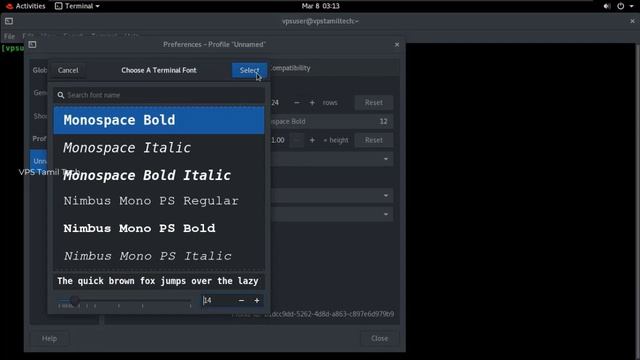Click the search magnifier icon
640x360 pixels.
coord(61,95)
